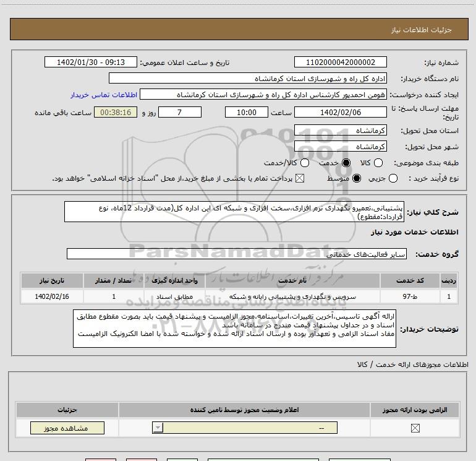Click the deadline time field 10:00
The width and height of the screenshot is (476, 461).
(x=247, y=112)
